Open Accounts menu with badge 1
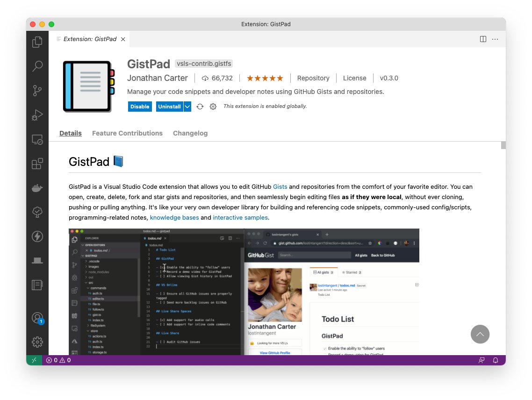 click(37, 318)
